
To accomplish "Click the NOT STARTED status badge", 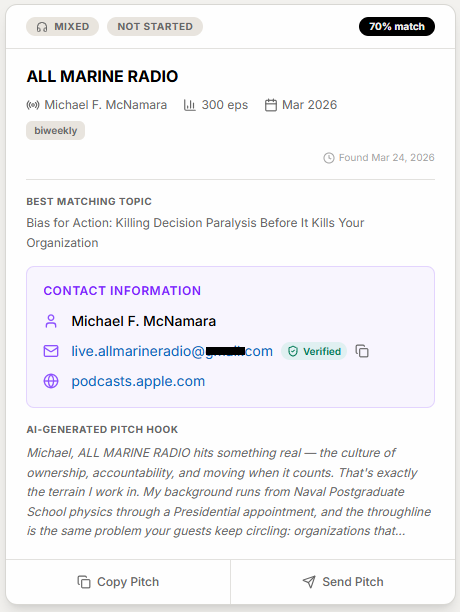I will pos(155,27).
